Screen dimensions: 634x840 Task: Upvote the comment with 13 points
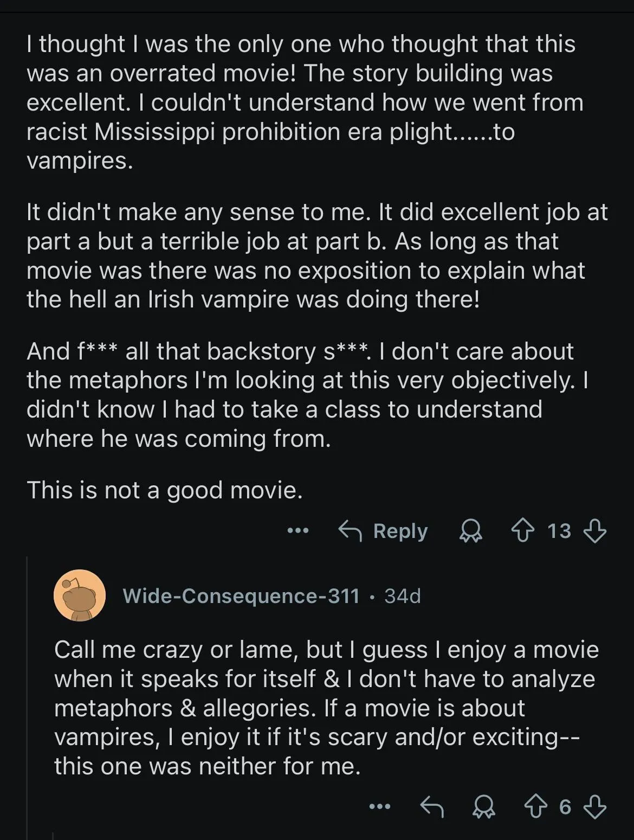point(523,530)
